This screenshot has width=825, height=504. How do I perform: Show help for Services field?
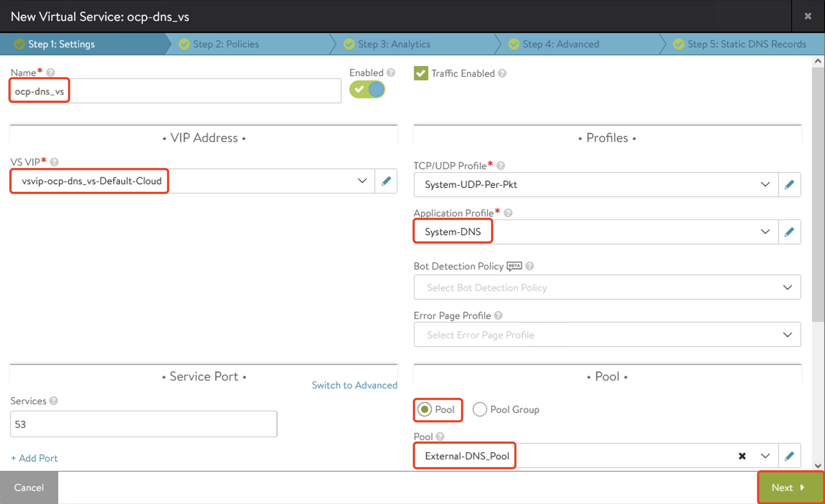[x=53, y=401]
